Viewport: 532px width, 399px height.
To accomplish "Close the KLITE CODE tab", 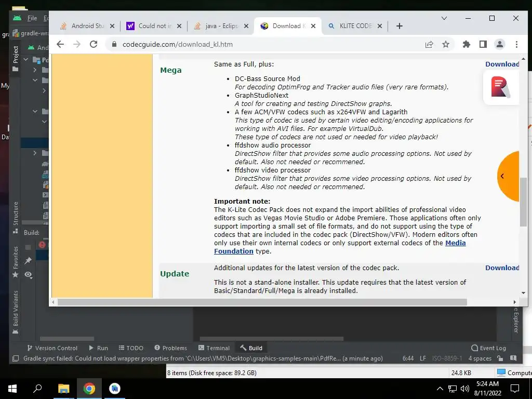I will pos(380,26).
